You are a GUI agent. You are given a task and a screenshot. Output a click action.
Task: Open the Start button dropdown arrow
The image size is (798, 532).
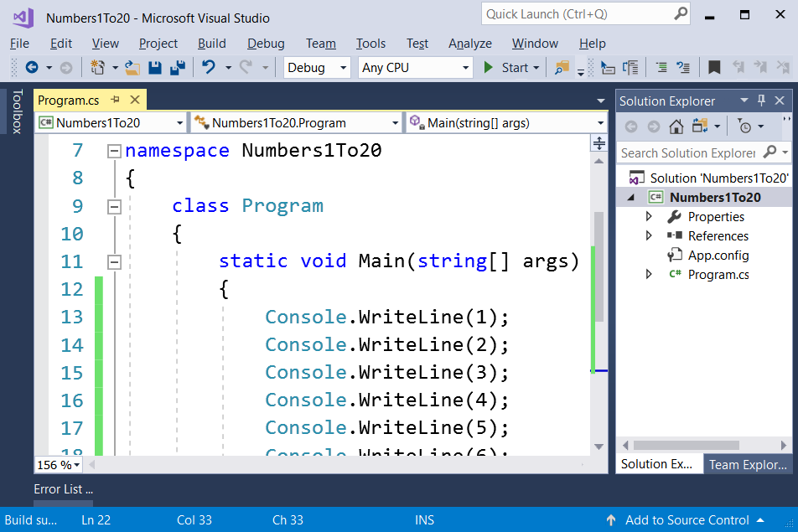(x=536, y=68)
